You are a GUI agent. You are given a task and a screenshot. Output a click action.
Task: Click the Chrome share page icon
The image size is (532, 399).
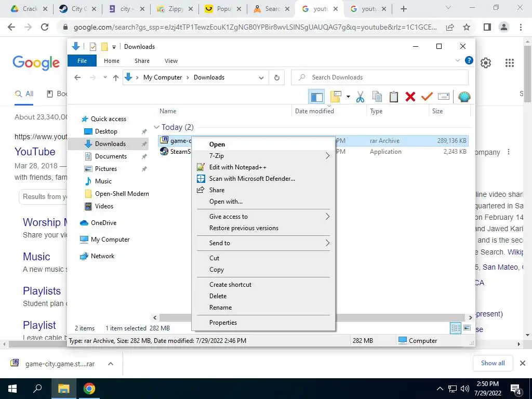[450, 27]
